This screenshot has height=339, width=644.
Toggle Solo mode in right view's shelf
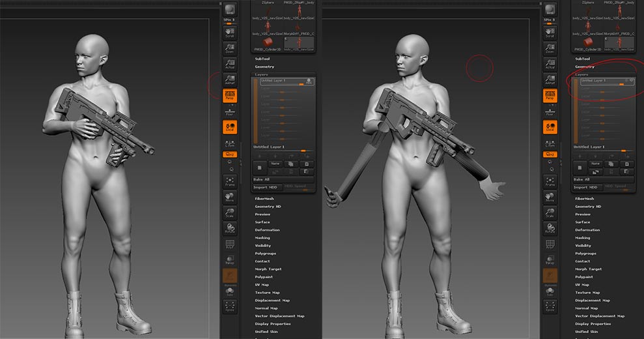click(x=550, y=291)
